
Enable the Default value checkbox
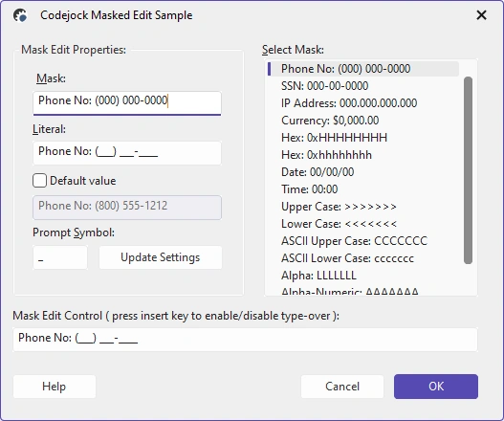tap(39, 181)
